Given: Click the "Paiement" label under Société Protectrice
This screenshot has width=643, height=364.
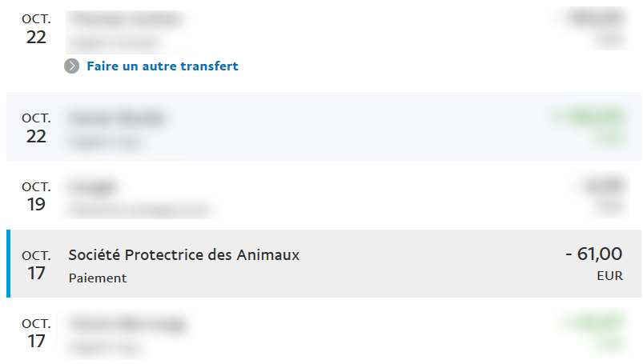Looking at the screenshot, I should click(x=98, y=278).
